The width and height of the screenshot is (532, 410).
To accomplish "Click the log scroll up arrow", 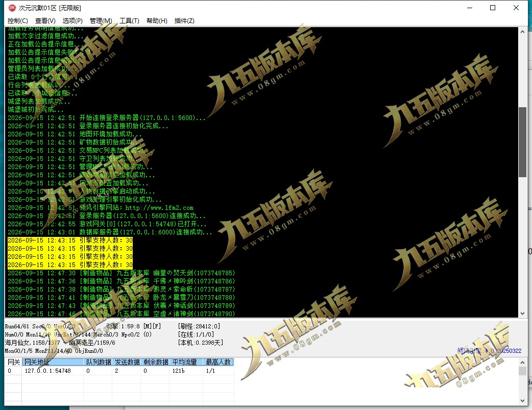I will [522, 32].
